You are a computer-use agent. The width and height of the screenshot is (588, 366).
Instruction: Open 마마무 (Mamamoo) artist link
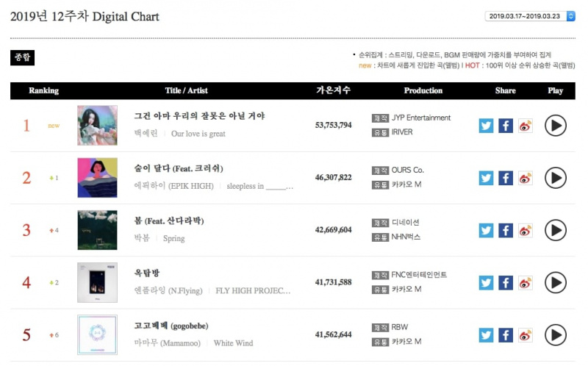tap(168, 343)
